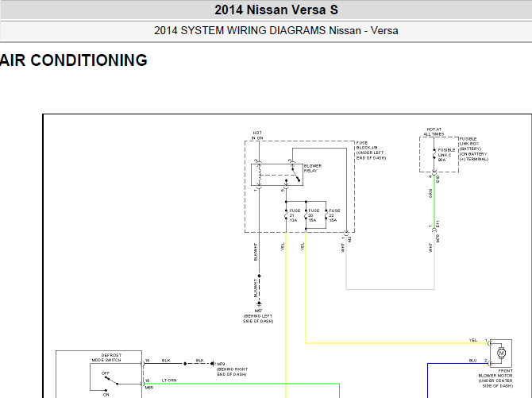Click the 'LT GRN' wire label

click(x=169, y=381)
